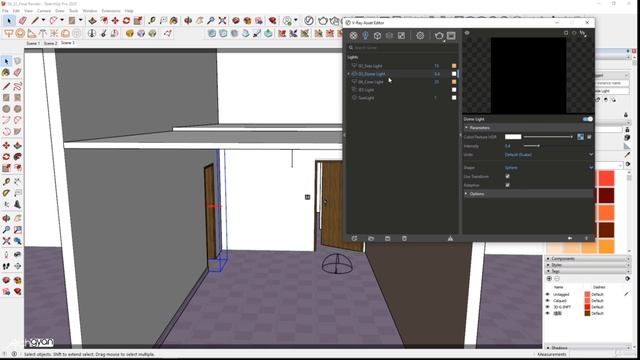
Task: Click Intensity value field showing 0.4
Action: (508, 146)
